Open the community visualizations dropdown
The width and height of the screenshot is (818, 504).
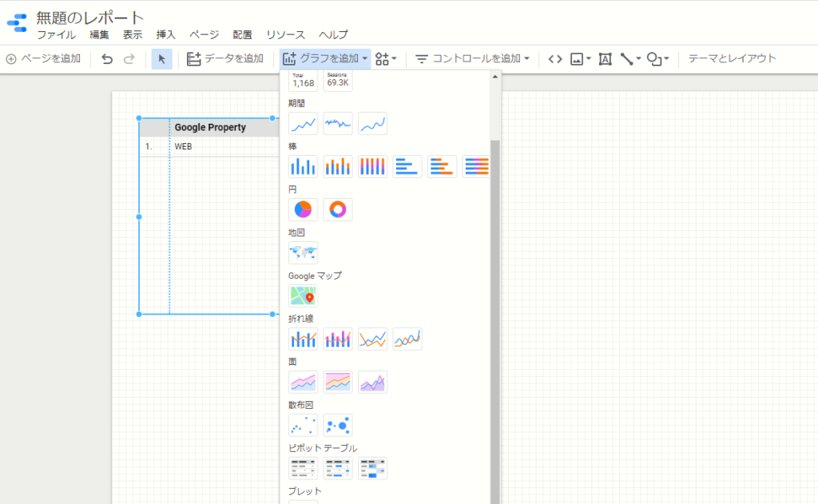click(386, 59)
